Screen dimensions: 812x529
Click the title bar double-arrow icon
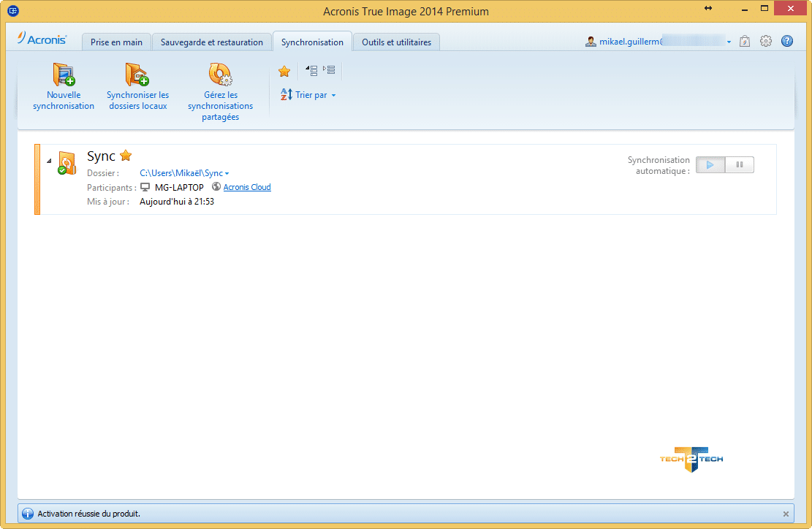(708, 8)
